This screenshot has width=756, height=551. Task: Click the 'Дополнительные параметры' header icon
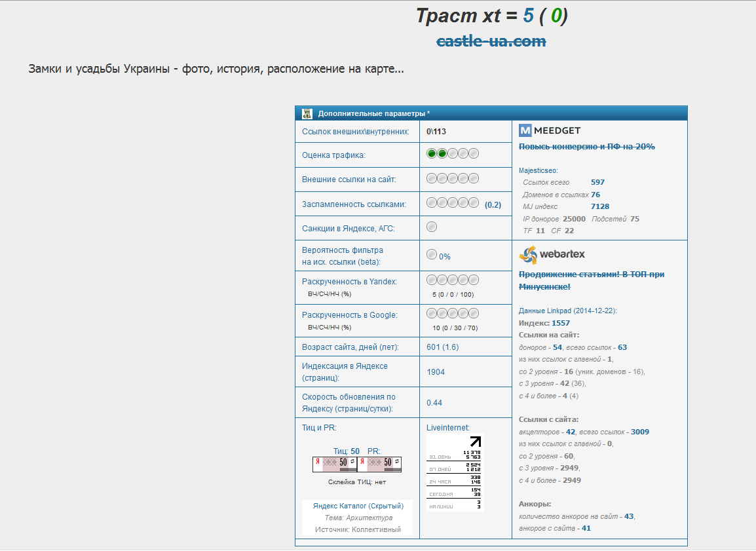tap(307, 114)
